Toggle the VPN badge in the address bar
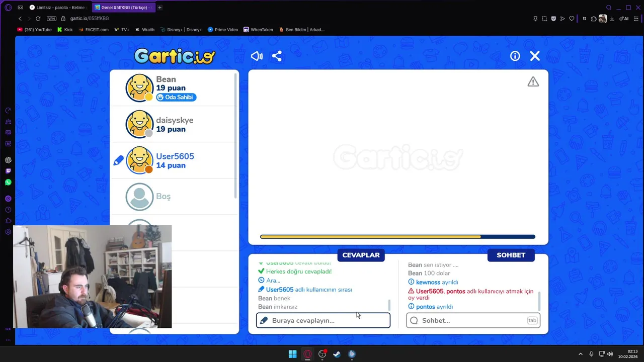644x362 pixels. pyautogui.click(x=51, y=19)
